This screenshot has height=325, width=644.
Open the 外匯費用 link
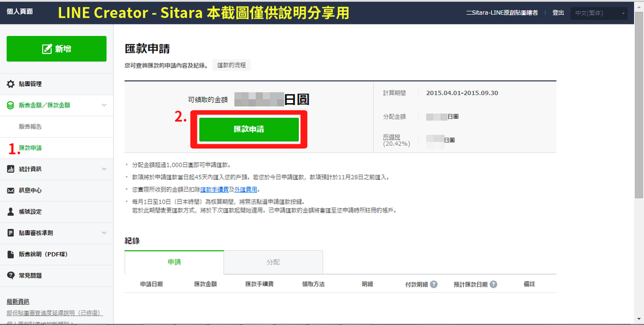click(x=246, y=190)
